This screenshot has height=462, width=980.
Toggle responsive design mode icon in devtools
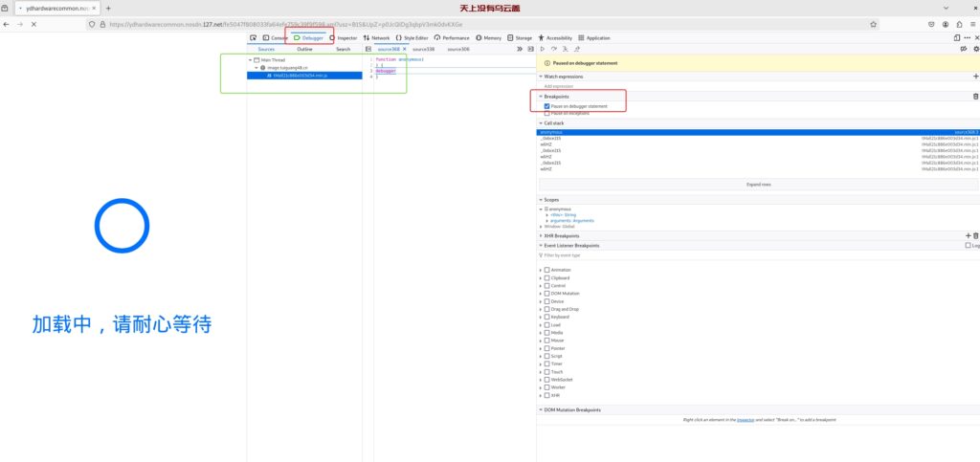pyautogui.click(x=957, y=38)
